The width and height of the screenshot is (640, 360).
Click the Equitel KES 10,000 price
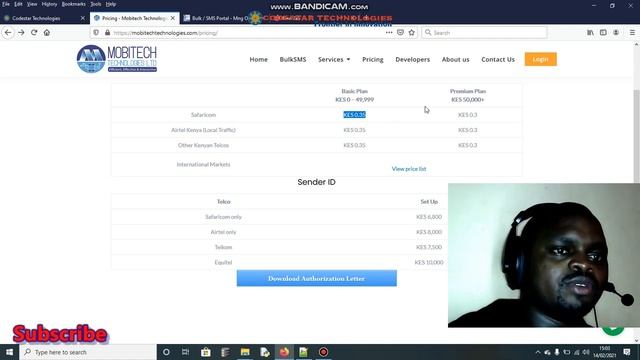[x=429, y=262]
